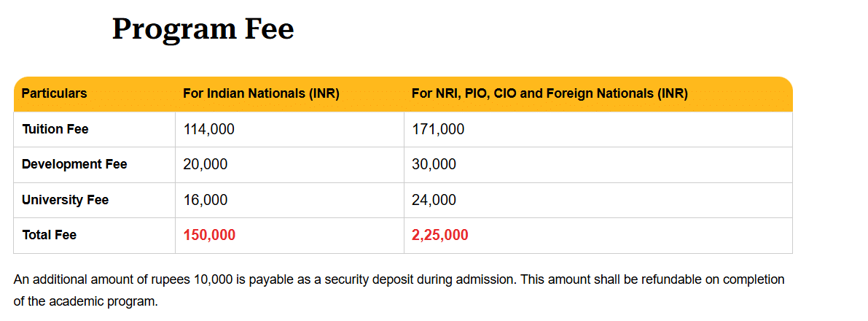Click the 16,000 university fee value
This screenshot has height=321, width=868.
pos(205,200)
